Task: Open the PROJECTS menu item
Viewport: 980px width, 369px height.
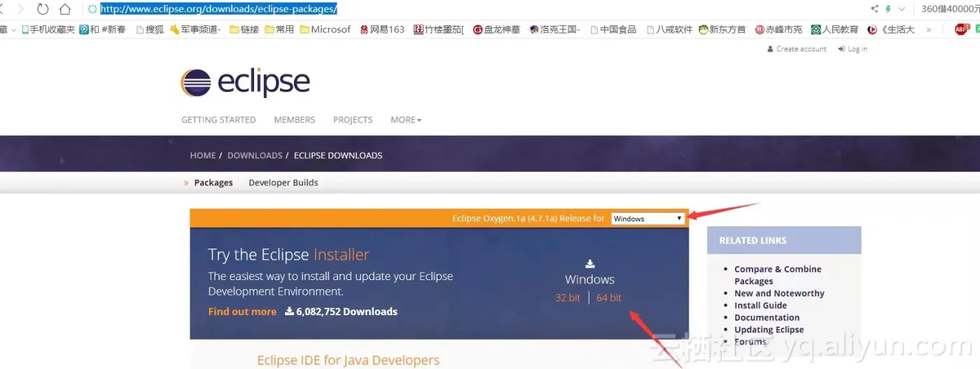Action: (x=353, y=120)
